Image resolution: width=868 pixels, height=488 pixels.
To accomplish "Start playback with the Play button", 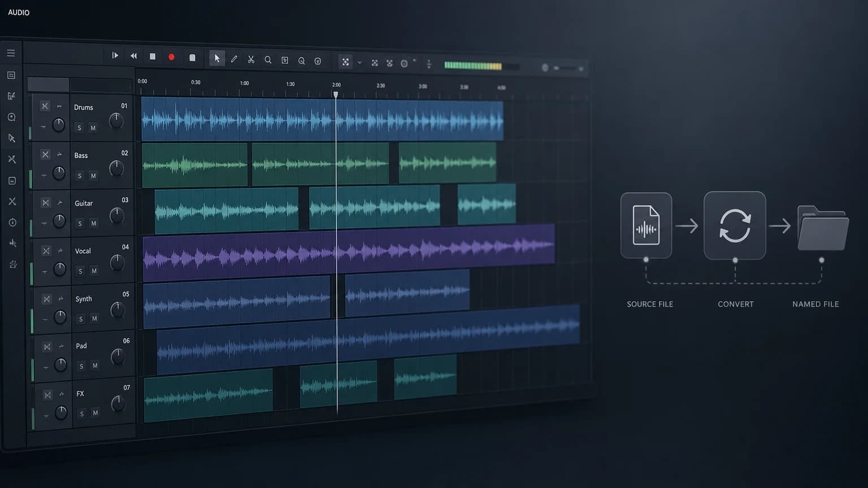I will [115, 55].
